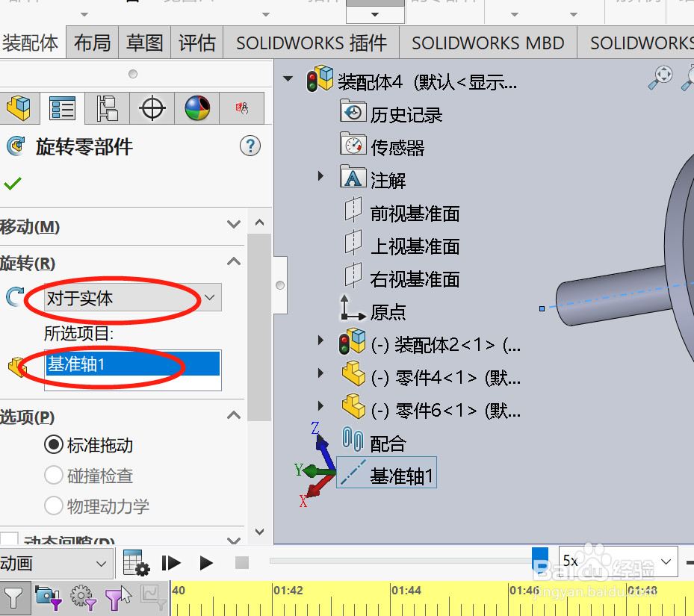Collapse the 装配体4 root tree node
The image size is (694, 616).
(288, 79)
